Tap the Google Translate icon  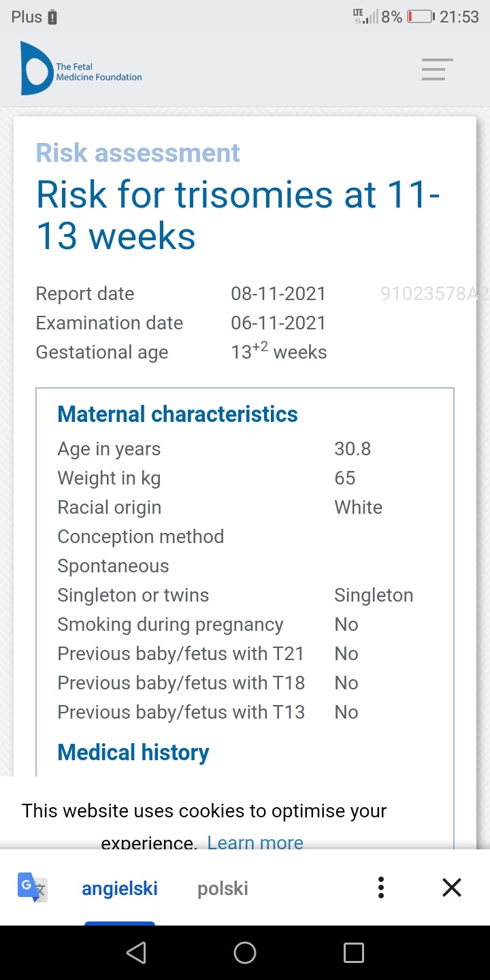tap(32, 887)
